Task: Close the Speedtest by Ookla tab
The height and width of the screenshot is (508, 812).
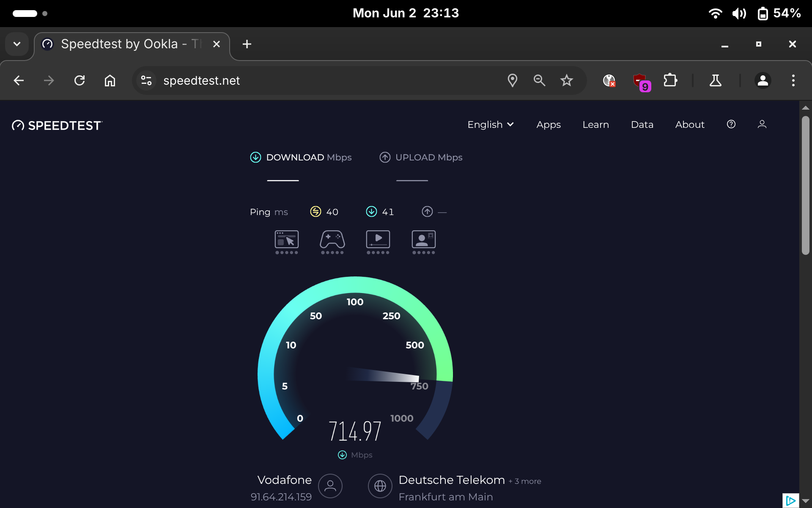Action: point(217,44)
